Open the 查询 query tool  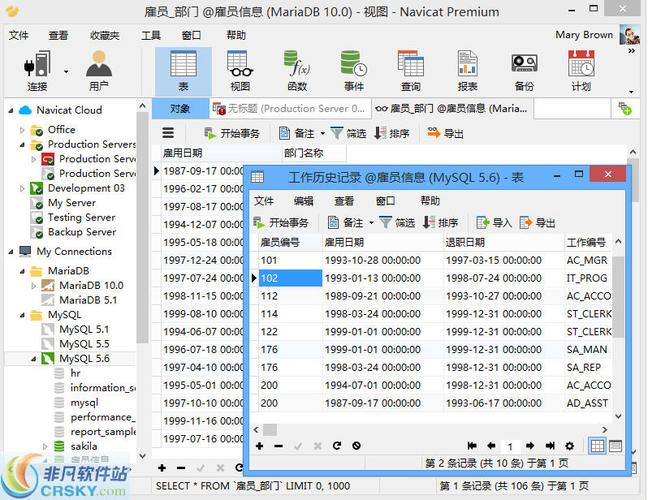coord(410,71)
